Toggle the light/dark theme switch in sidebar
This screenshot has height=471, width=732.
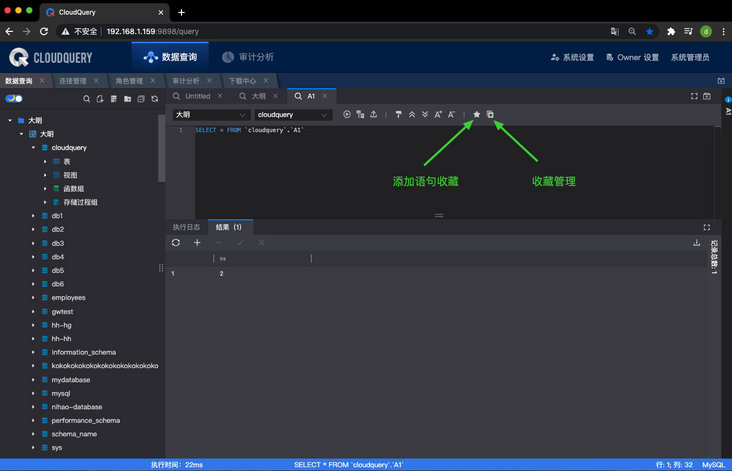click(14, 99)
